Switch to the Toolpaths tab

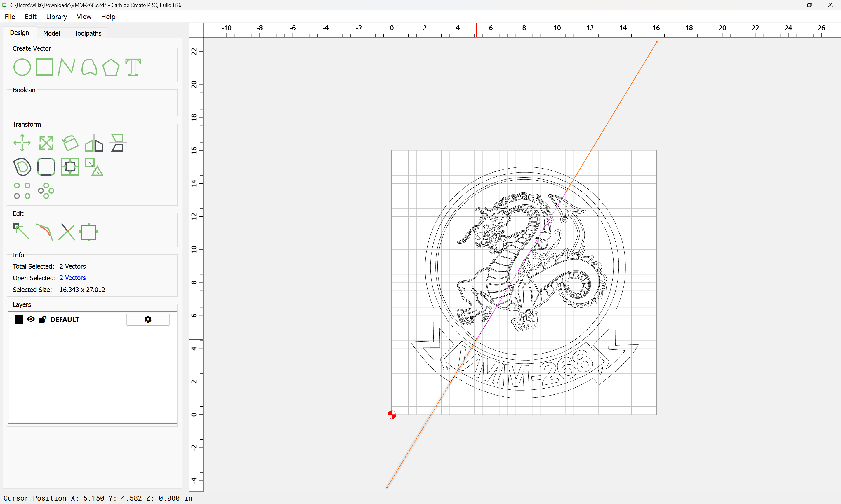point(88,33)
